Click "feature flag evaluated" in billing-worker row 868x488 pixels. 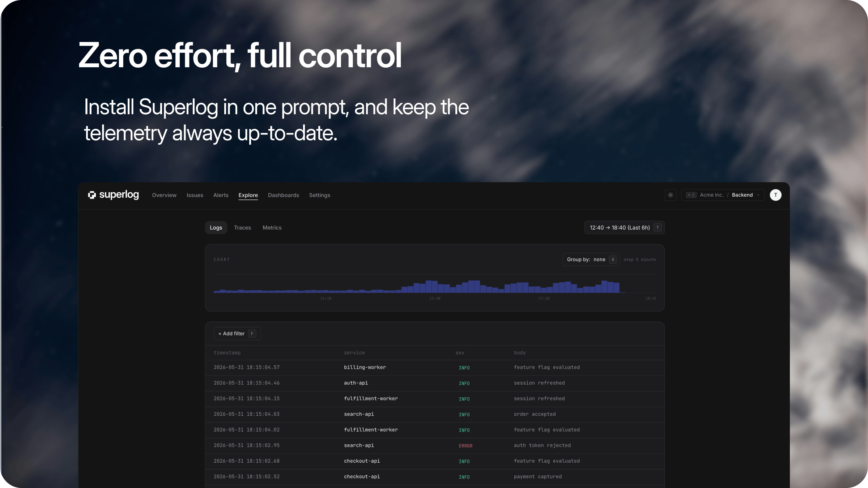[547, 367]
